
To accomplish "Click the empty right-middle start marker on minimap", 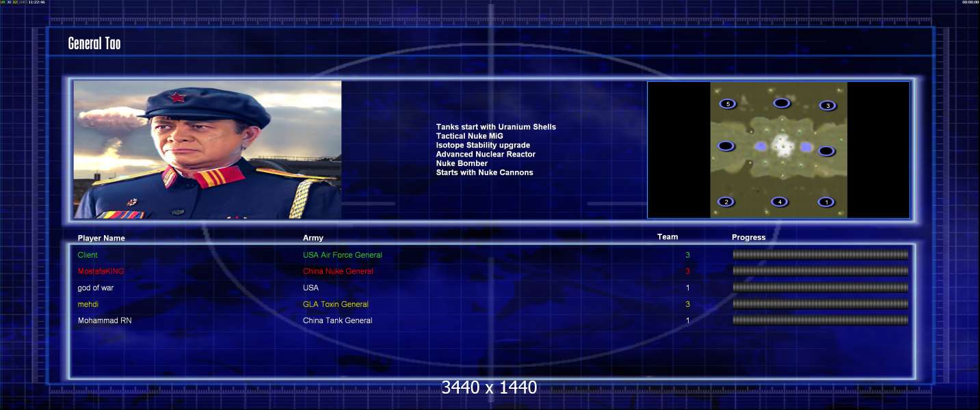I will [x=826, y=151].
